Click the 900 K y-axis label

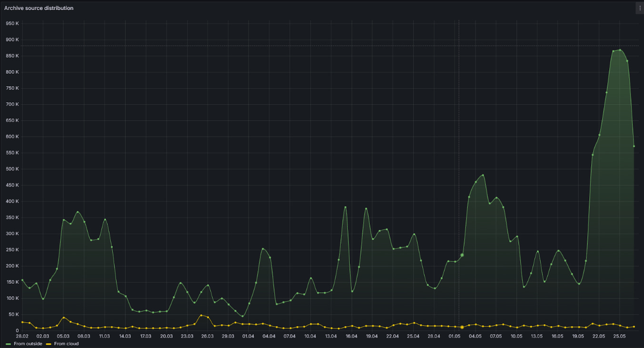point(12,40)
